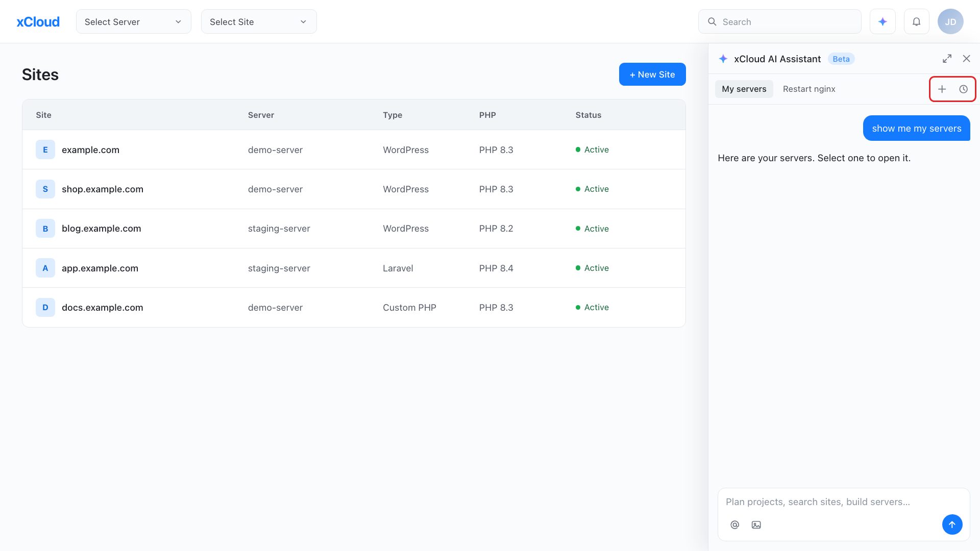Click the app.example.com A site badge
Image resolution: width=980 pixels, height=551 pixels.
click(45, 268)
